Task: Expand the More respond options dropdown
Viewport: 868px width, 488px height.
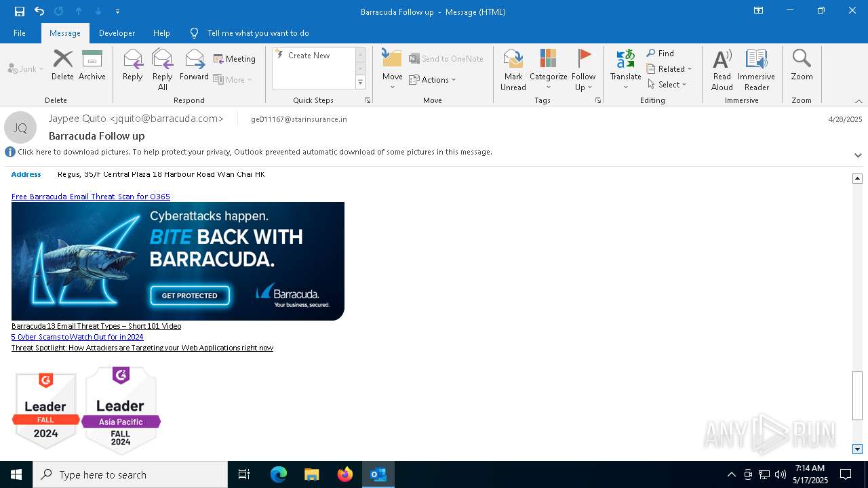Action: tap(233, 79)
